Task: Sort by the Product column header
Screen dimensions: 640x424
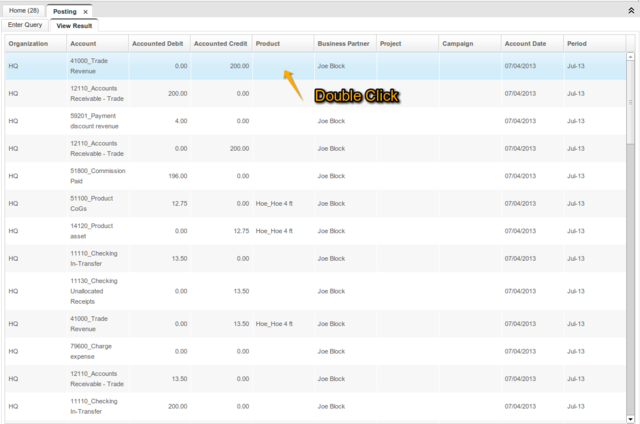Action: (x=268, y=44)
